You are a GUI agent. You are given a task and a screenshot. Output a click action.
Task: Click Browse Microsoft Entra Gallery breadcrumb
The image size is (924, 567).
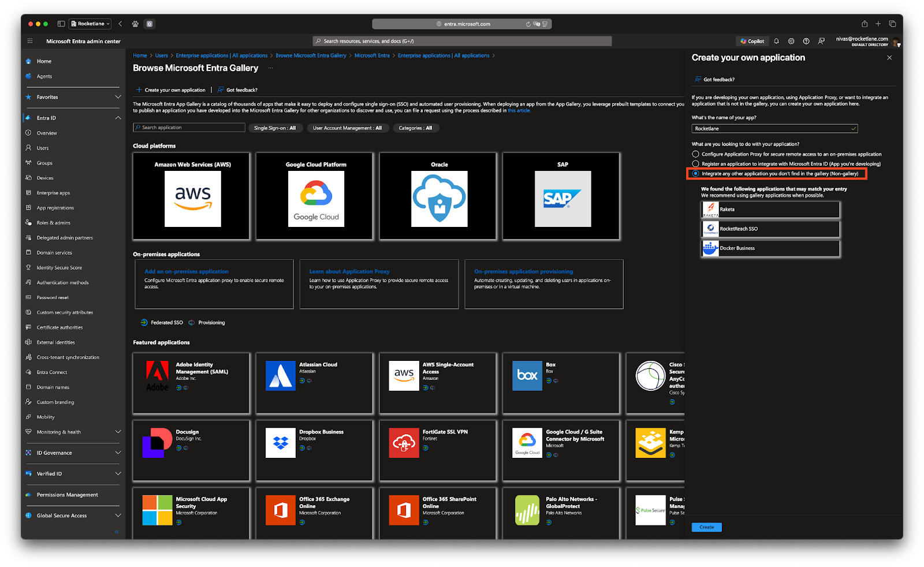tap(311, 55)
